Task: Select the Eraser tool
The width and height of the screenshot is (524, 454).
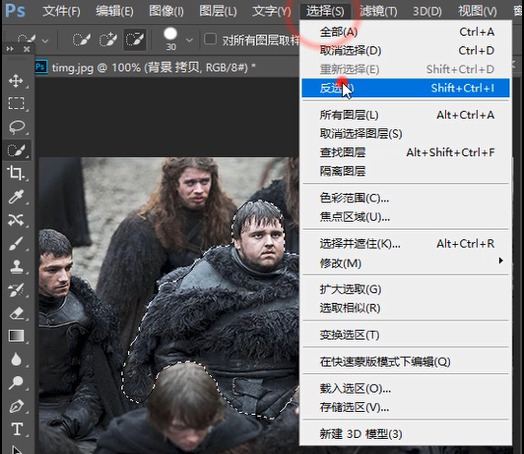Action: click(16, 313)
